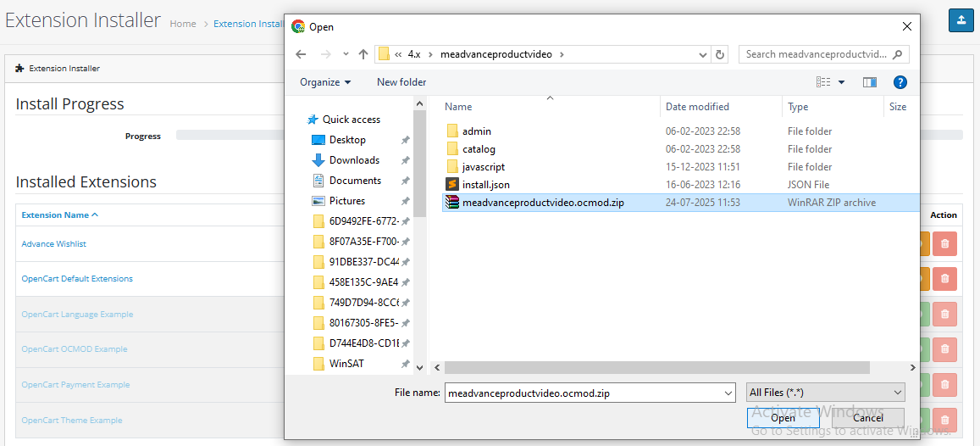Expand the address bar history dropdown
Screen dimensions: 980x446
(703, 54)
